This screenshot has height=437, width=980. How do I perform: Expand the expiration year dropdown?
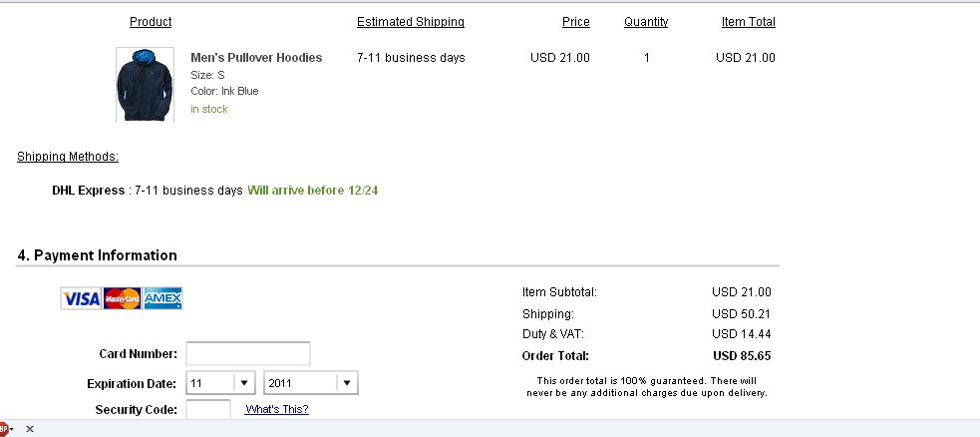point(311,383)
